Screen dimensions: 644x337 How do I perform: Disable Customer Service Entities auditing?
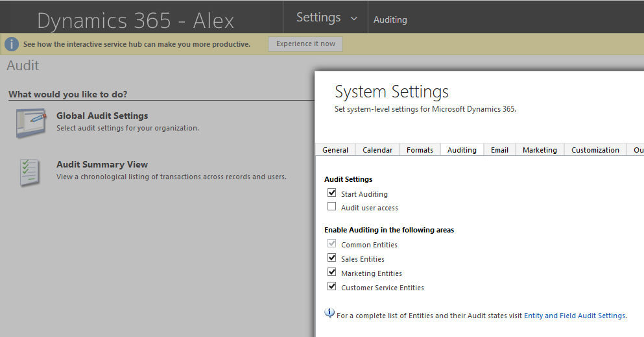[332, 287]
